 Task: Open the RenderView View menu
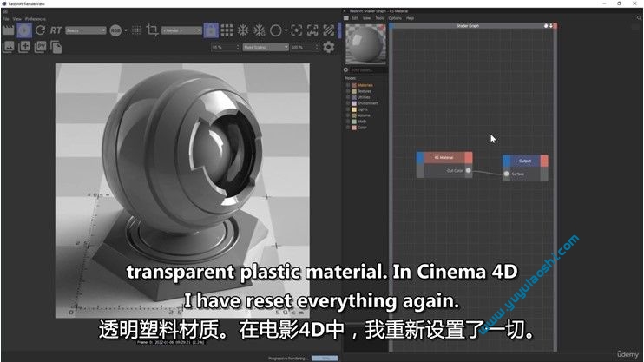click(16, 19)
